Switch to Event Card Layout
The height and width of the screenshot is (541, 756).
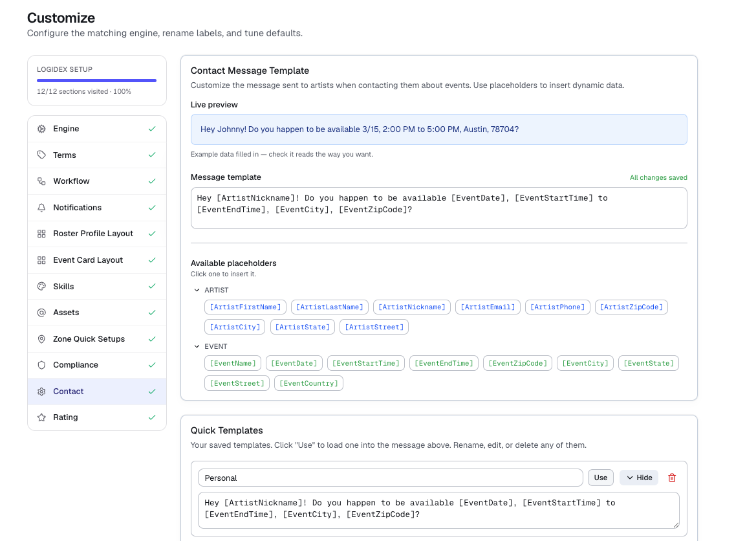tap(97, 260)
